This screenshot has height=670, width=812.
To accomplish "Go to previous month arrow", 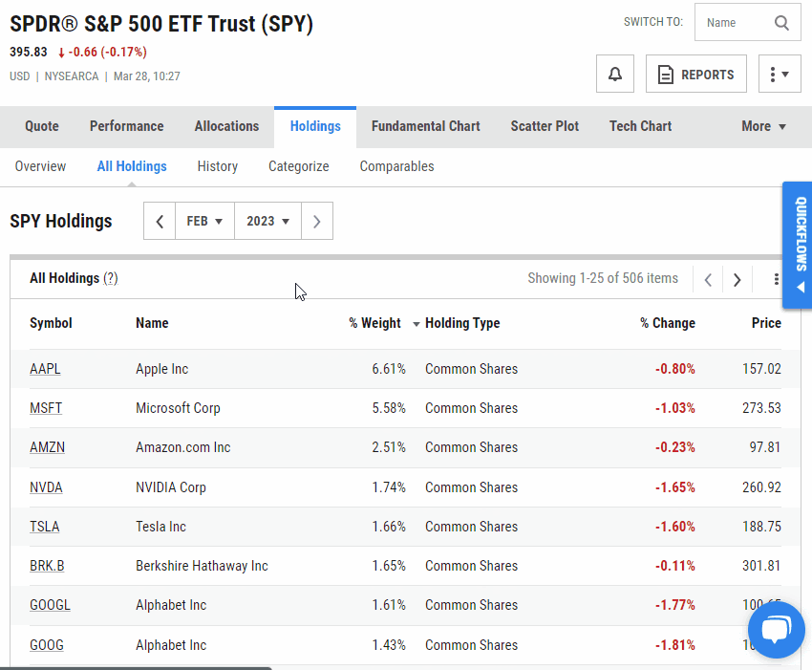I will [160, 222].
